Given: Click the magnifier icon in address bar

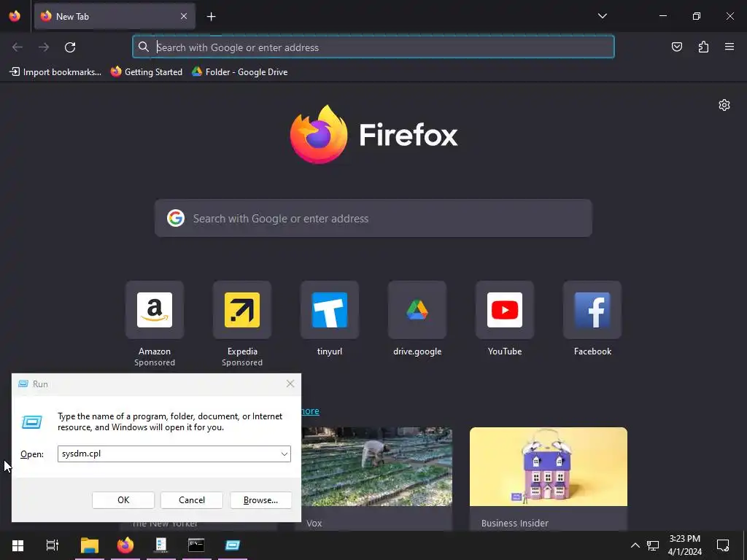Looking at the screenshot, I should 144,47.
